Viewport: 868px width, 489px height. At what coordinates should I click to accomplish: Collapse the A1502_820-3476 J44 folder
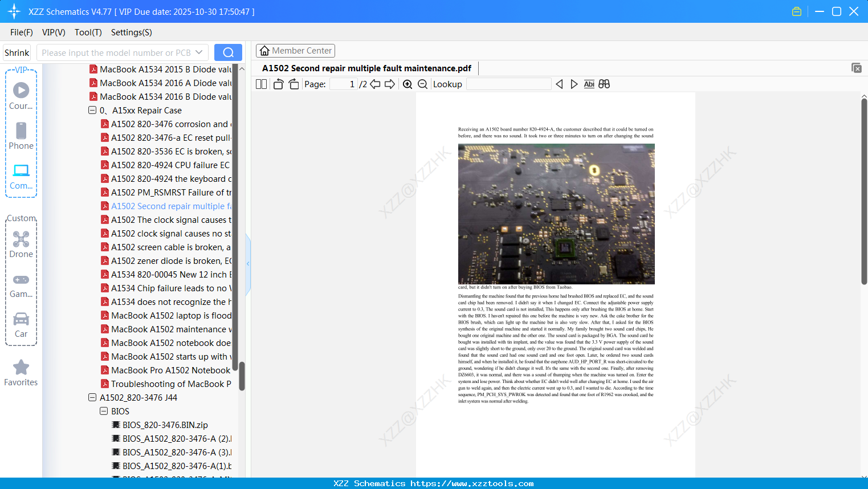click(x=92, y=397)
